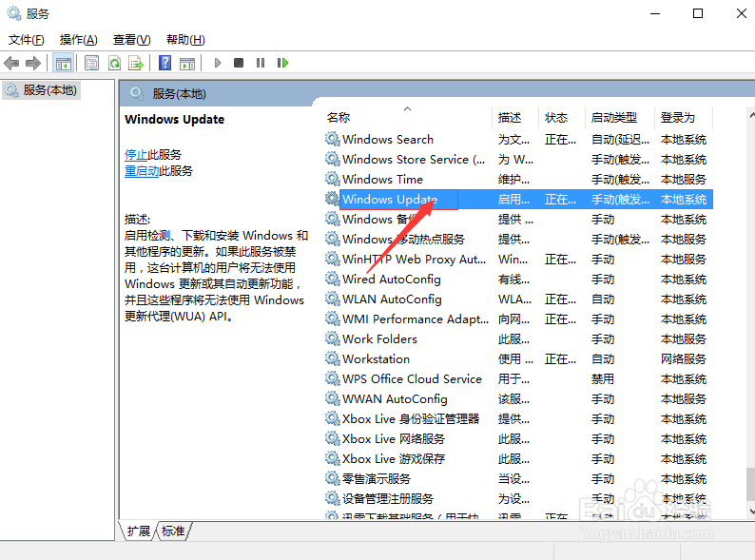Image resolution: width=755 pixels, height=560 pixels.
Task: Click gear icon beside Windows Search
Action: tap(332, 139)
